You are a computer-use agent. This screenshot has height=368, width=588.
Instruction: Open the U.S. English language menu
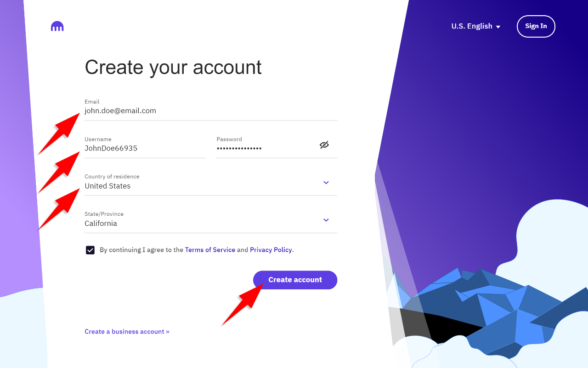[x=476, y=26]
